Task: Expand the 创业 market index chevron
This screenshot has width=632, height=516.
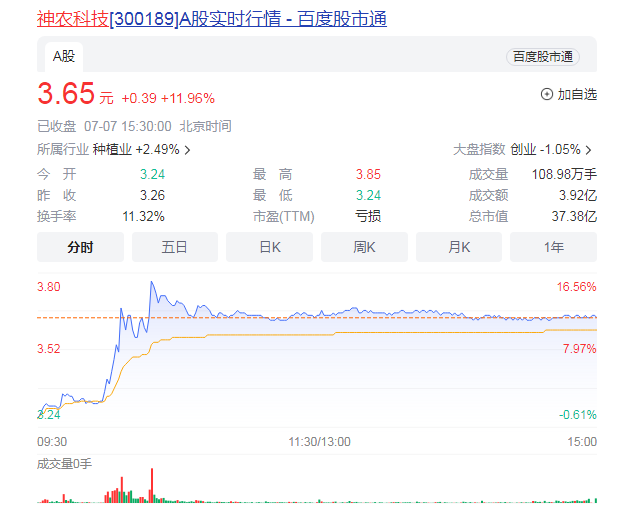Action: (589, 150)
